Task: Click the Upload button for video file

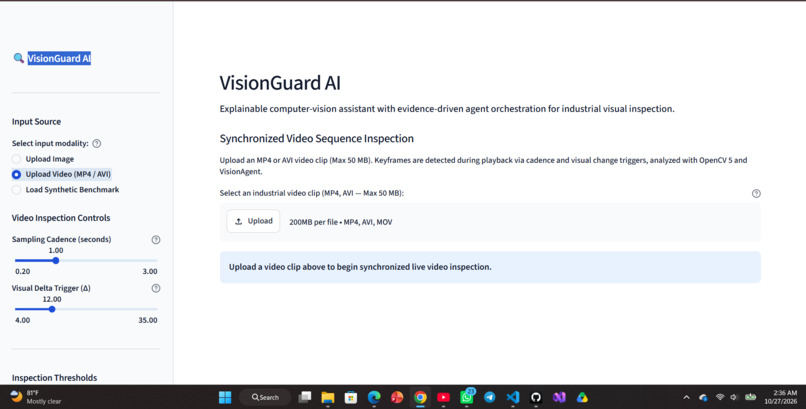Action: point(253,221)
